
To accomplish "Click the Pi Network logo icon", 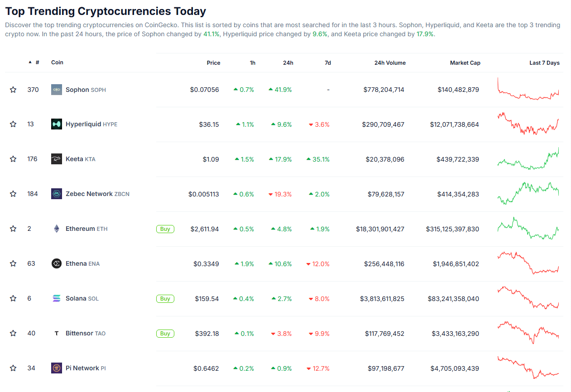I will pos(56,368).
